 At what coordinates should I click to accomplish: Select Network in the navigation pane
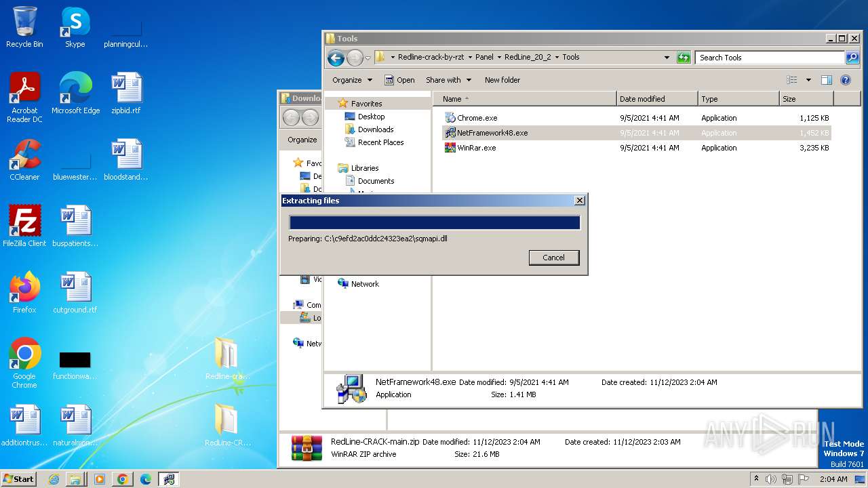[x=365, y=284]
